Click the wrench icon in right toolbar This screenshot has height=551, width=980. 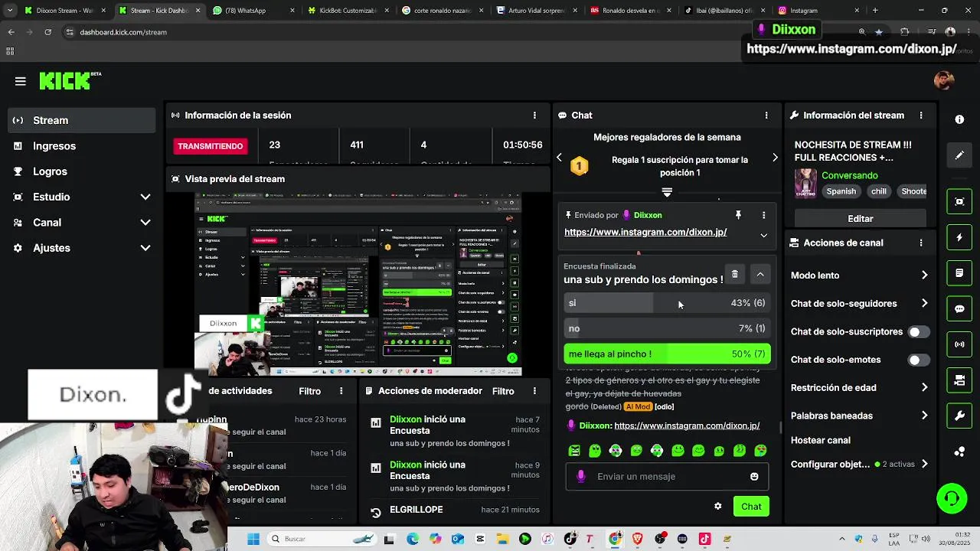tap(959, 416)
